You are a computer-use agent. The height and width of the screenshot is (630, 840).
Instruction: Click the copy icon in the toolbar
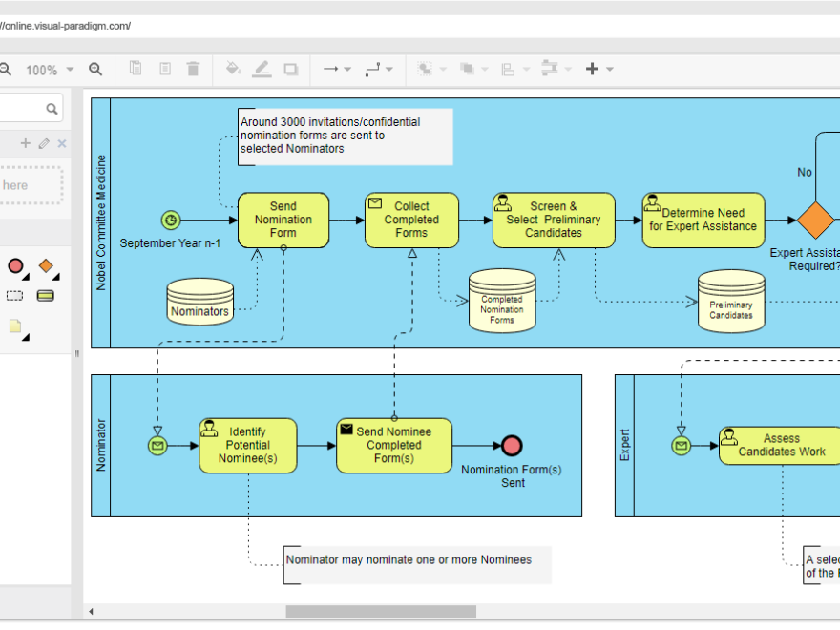(x=135, y=69)
